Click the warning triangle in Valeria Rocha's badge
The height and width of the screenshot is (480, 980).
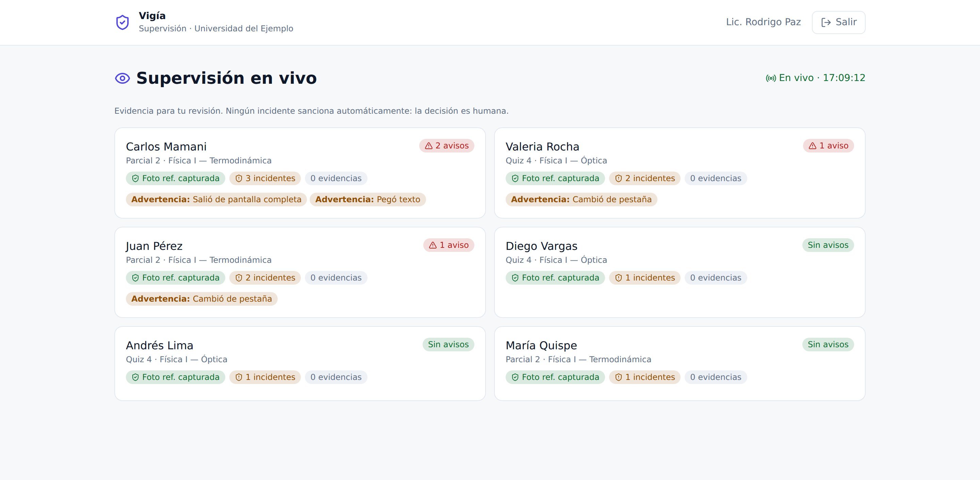click(x=813, y=146)
